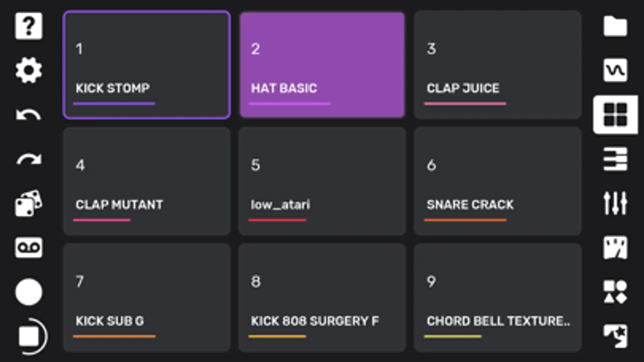Open the folder file browser icon
The image size is (644, 362).
pyautogui.click(x=615, y=27)
